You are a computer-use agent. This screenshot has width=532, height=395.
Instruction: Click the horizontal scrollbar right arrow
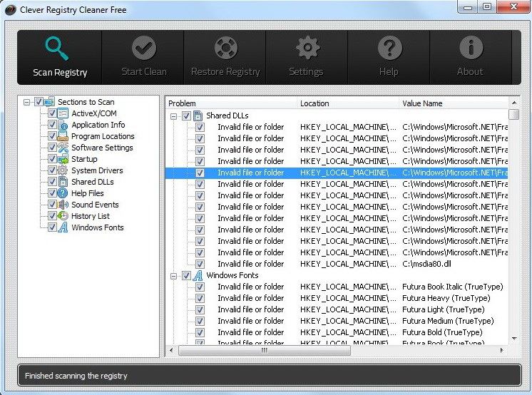502,350
